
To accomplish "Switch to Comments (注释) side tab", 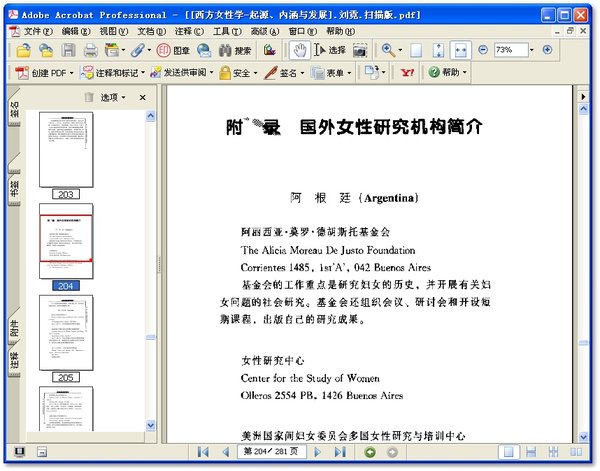I will pos(14,360).
